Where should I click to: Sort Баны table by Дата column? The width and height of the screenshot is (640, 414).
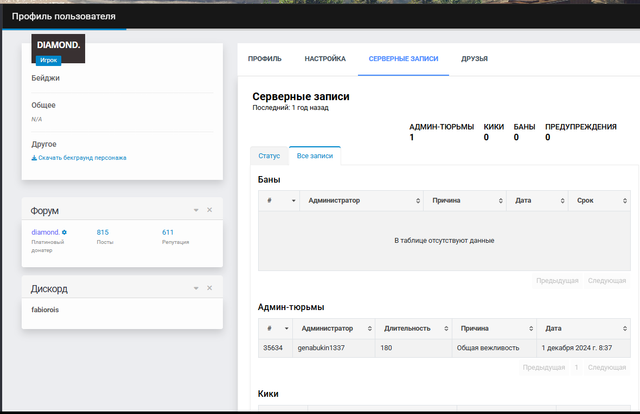[x=537, y=200]
